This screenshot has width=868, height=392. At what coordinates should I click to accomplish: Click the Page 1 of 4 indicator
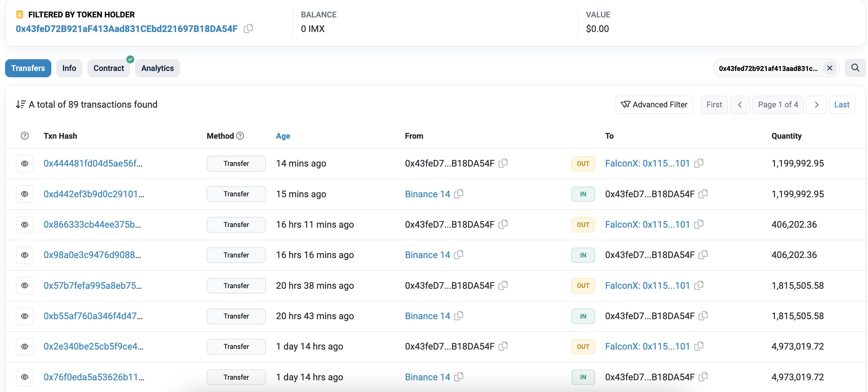(778, 105)
